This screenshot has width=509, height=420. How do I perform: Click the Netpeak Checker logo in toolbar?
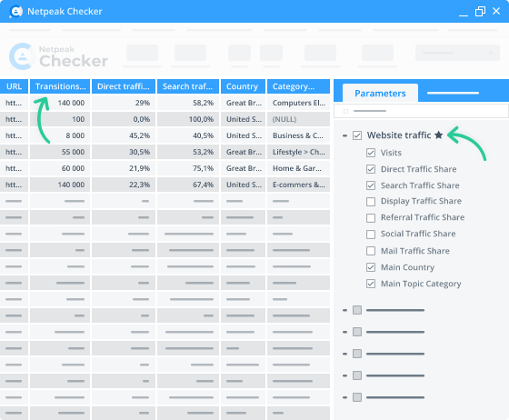[x=58, y=56]
